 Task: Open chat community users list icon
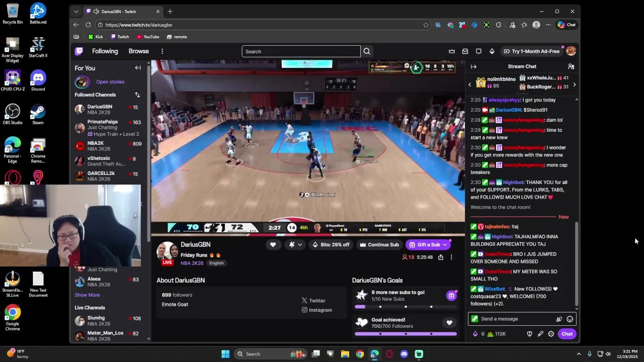(571, 66)
